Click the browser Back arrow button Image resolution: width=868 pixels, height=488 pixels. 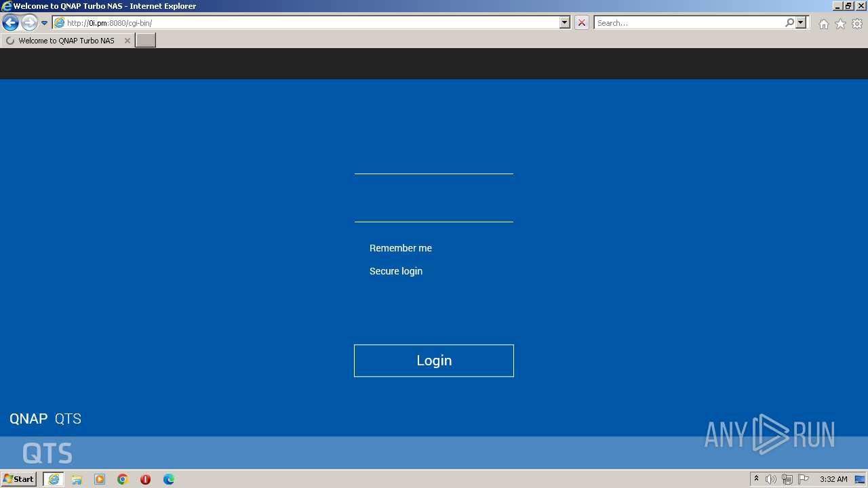[x=10, y=23]
